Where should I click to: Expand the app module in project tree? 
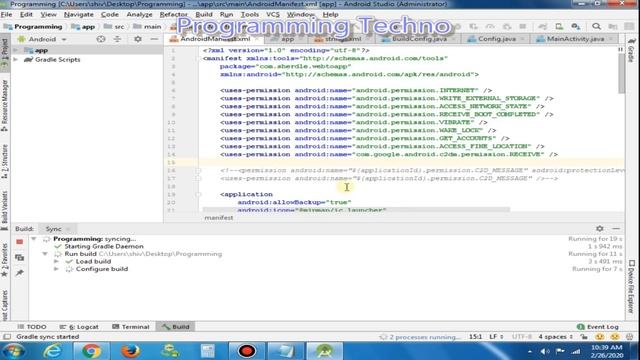[x=16, y=51]
